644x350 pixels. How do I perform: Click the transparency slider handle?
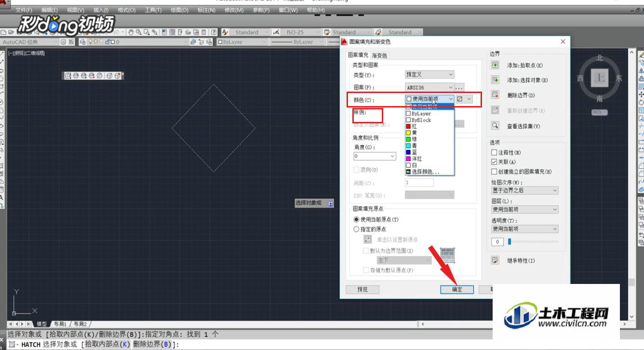[510, 241]
